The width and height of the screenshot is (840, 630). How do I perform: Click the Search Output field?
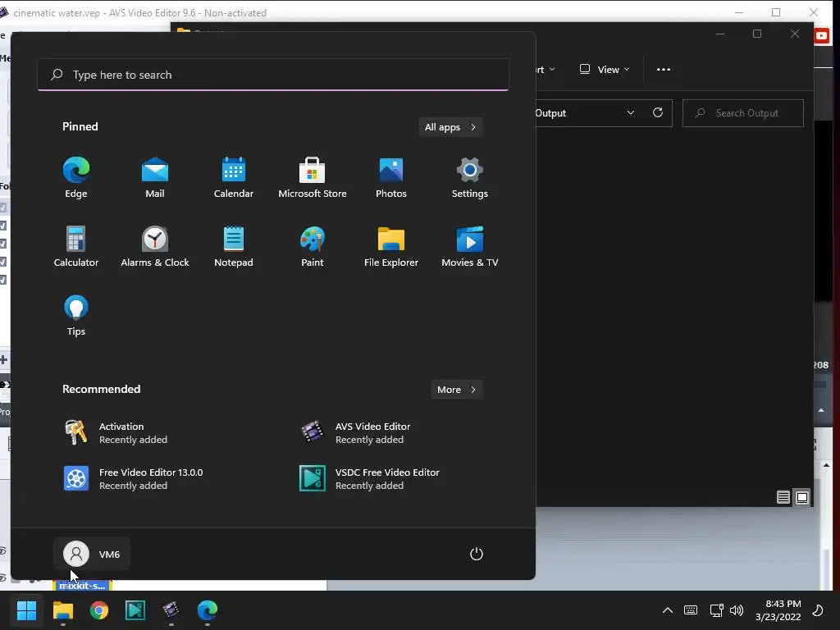pyautogui.click(x=743, y=113)
